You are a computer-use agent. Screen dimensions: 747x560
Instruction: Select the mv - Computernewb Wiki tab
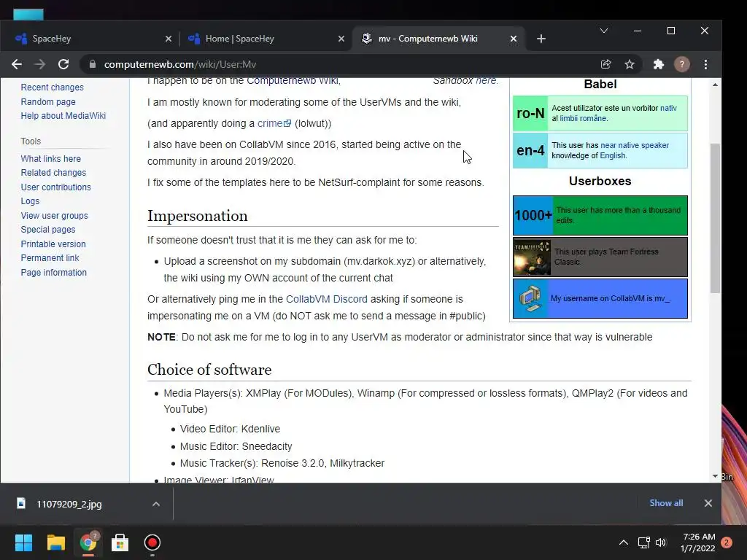tap(438, 39)
